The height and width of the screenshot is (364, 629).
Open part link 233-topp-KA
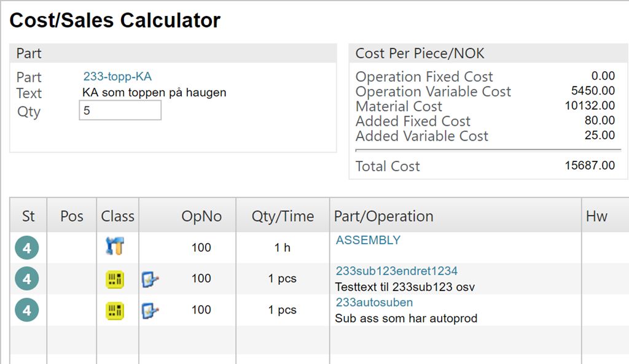pyautogui.click(x=117, y=77)
